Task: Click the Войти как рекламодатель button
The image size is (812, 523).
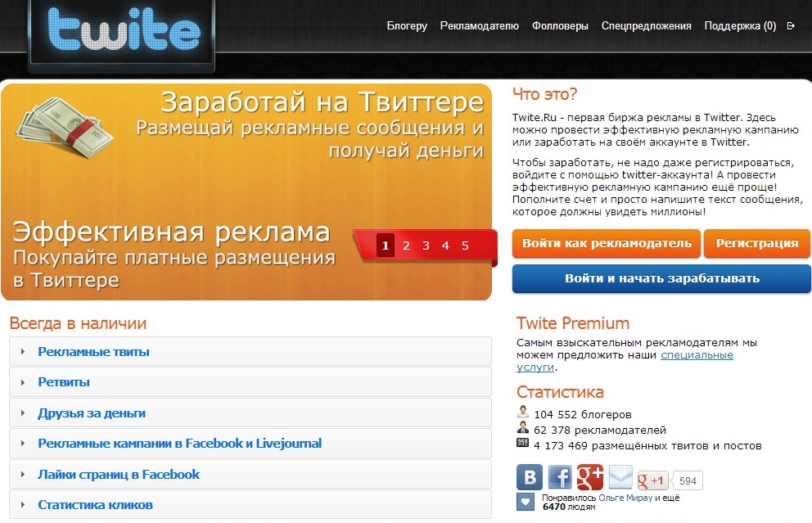Action: coord(607,243)
